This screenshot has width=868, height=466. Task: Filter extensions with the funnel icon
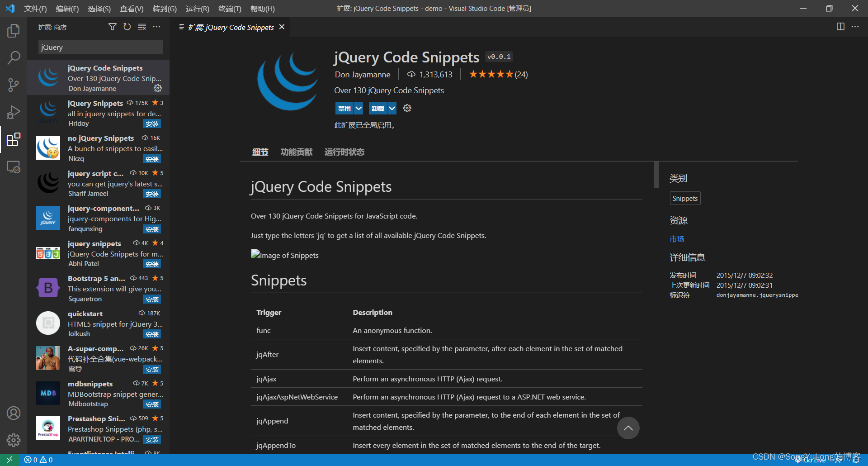click(113, 27)
